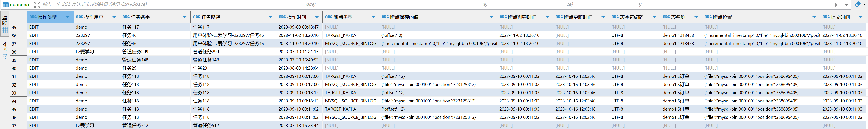Click the guandao table icon
The image size is (868, 129).
click(x=6, y=5)
